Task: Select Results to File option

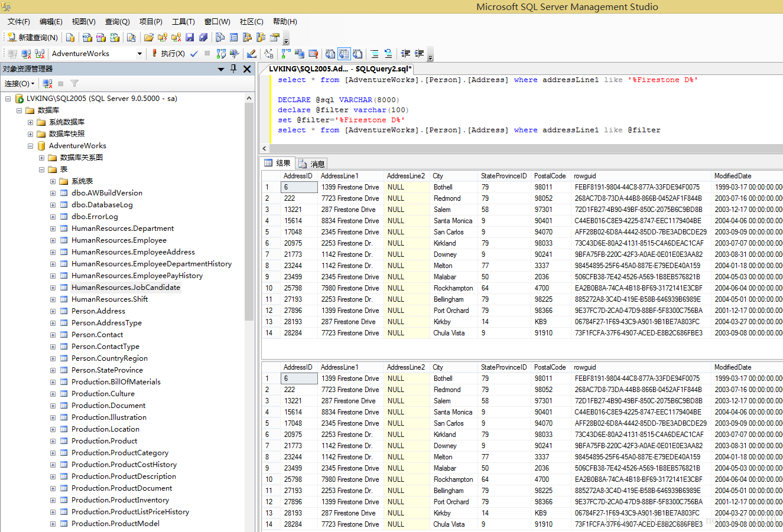Action: 358,54
